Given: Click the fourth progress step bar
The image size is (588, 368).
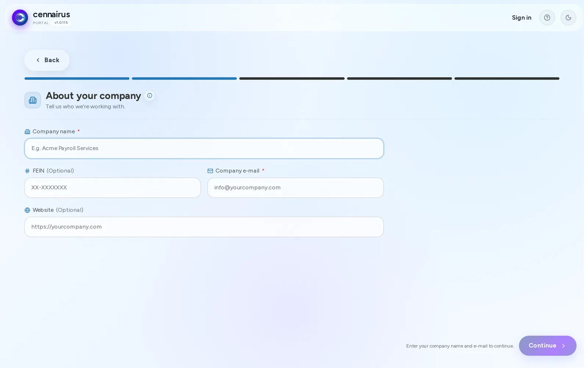Looking at the screenshot, I should (399, 78).
